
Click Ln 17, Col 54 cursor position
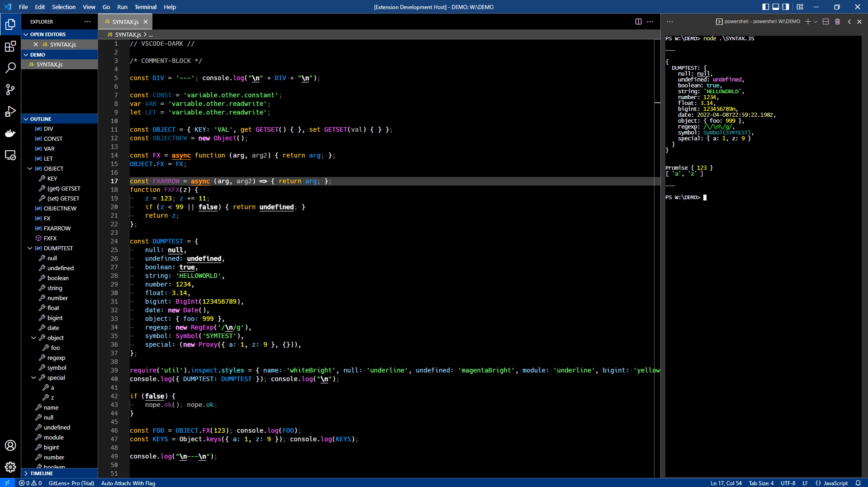point(726,483)
